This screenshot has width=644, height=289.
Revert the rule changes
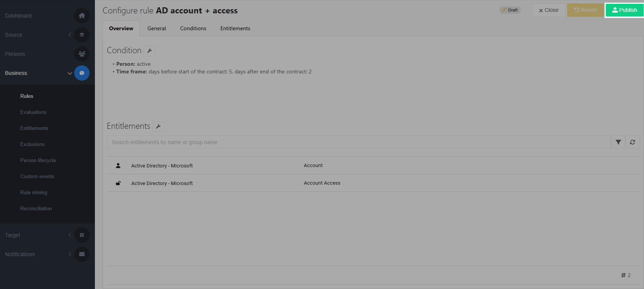coord(585,10)
